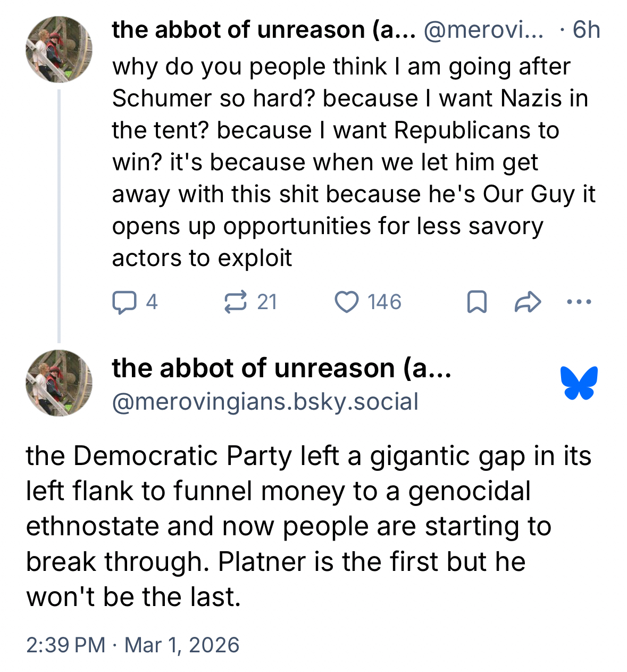Click the 6h timestamp
Image resolution: width=627 pixels, height=672 pixels.
[x=586, y=30]
